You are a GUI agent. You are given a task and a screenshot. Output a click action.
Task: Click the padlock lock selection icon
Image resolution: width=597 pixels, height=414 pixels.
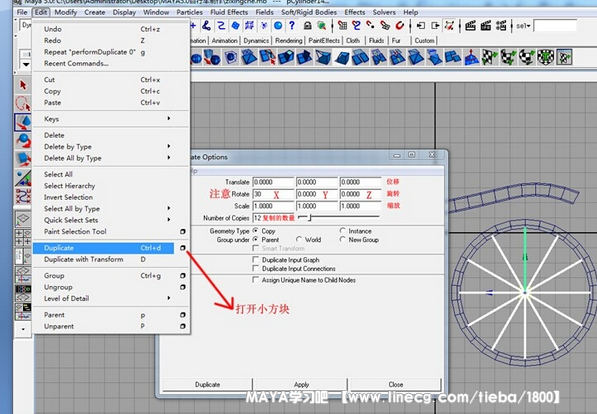point(307,26)
